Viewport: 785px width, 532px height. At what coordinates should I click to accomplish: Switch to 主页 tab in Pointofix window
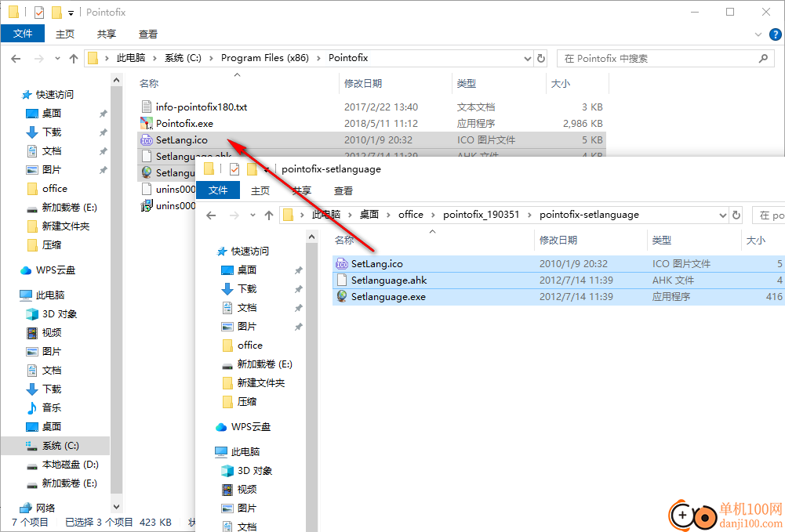click(x=64, y=34)
